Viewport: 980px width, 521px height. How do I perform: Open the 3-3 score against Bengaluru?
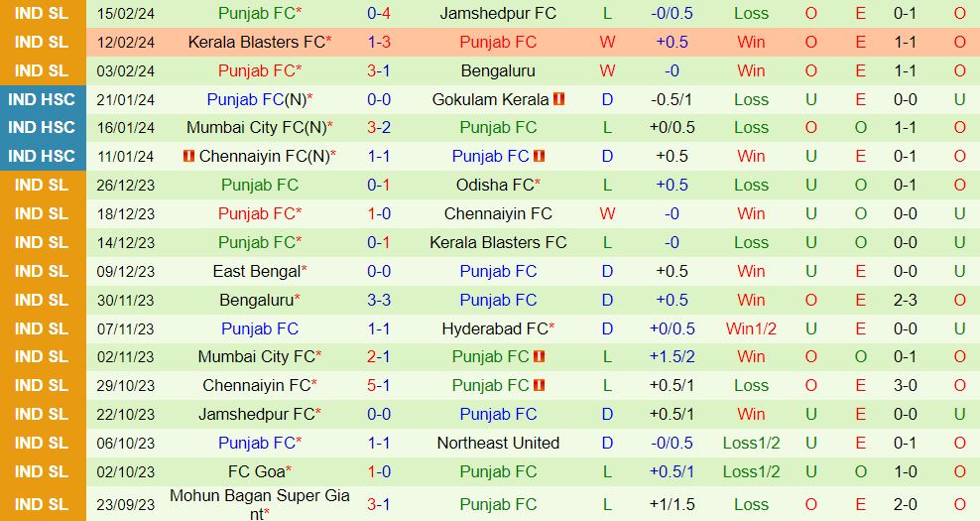[x=379, y=300]
